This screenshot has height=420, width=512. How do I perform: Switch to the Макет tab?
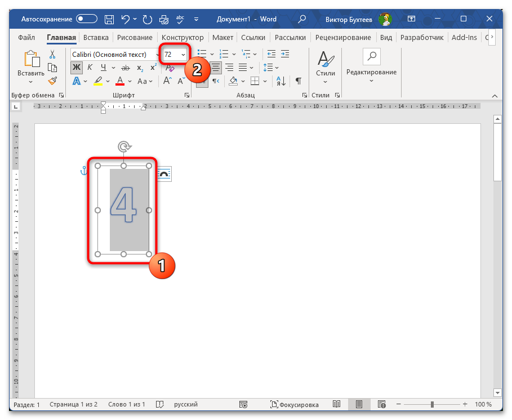click(222, 38)
